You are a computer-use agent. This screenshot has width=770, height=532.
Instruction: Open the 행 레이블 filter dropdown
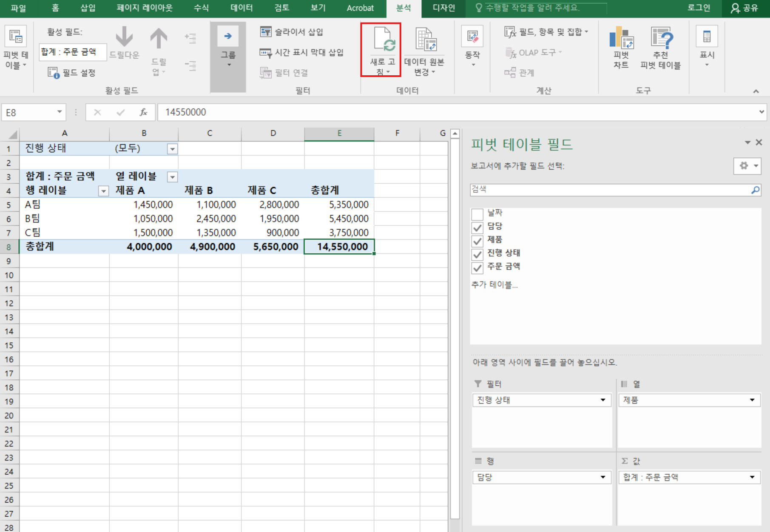pos(103,191)
